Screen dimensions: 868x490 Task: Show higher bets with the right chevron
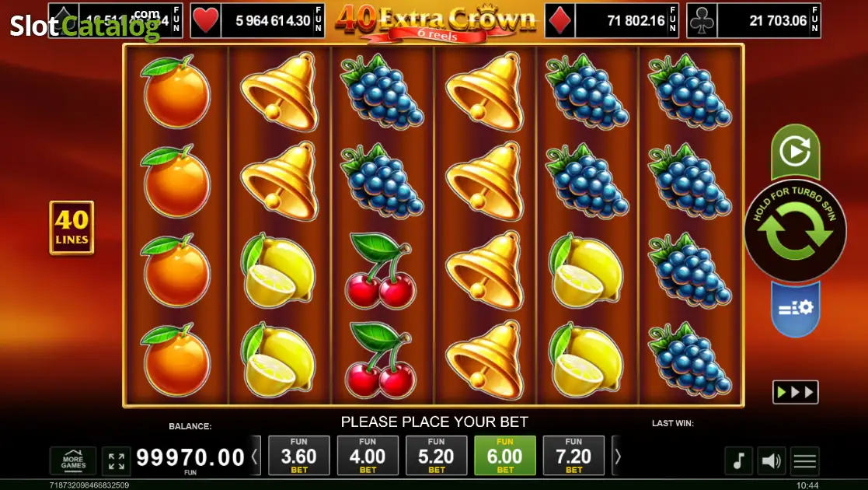pos(618,457)
